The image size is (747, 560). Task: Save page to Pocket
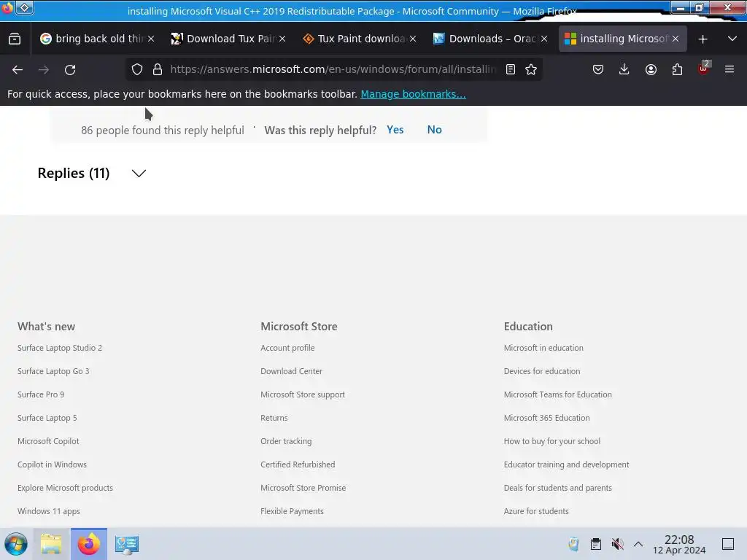click(x=598, y=69)
